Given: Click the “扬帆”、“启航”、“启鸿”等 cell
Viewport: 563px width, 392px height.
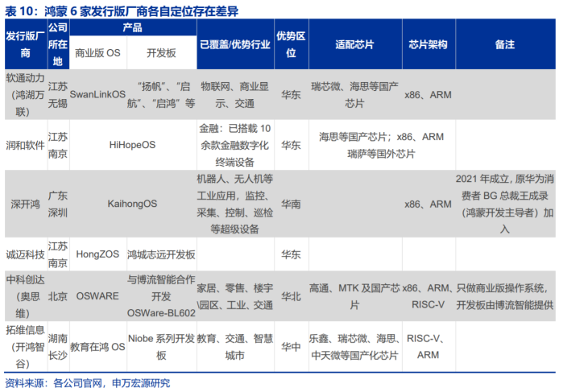Looking at the screenshot, I should pyautogui.click(x=161, y=95).
